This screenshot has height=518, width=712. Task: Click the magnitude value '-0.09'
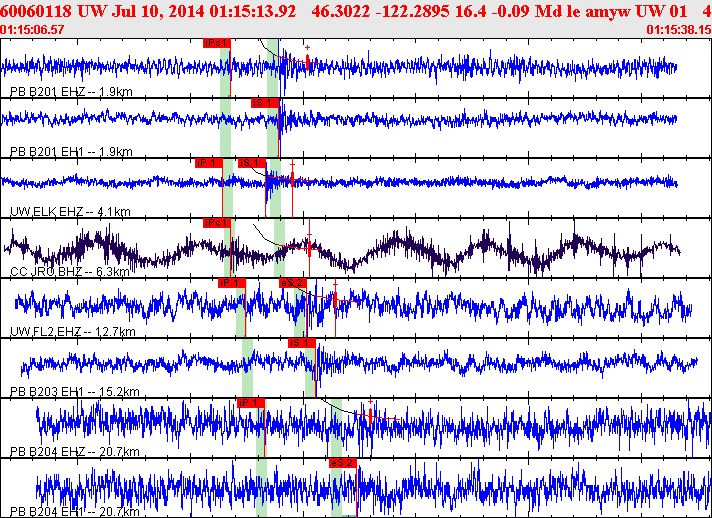pos(512,11)
